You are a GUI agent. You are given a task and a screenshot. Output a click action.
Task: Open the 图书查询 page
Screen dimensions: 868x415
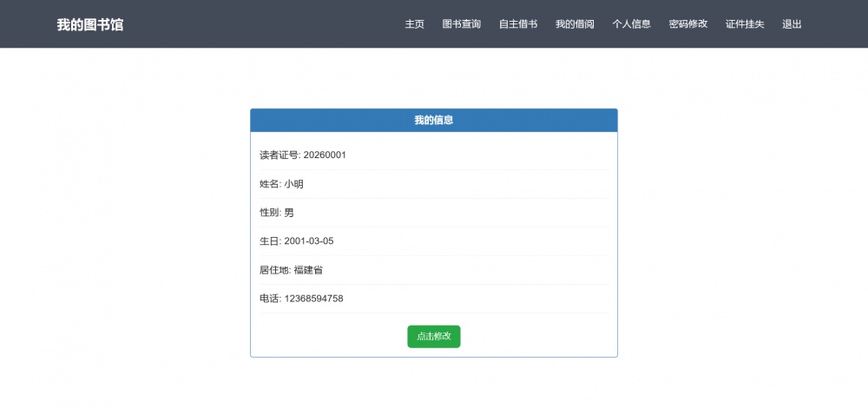[x=461, y=24]
